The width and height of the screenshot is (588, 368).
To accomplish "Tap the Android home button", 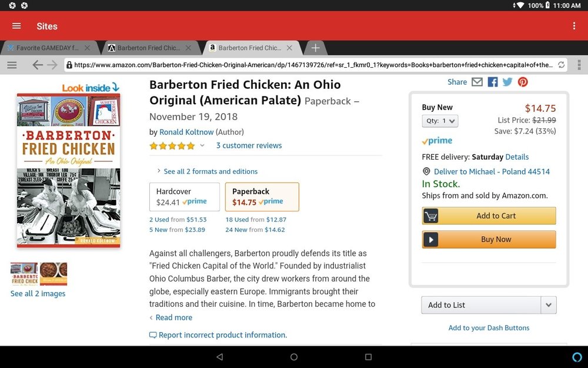I will click(x=294, y=357).
